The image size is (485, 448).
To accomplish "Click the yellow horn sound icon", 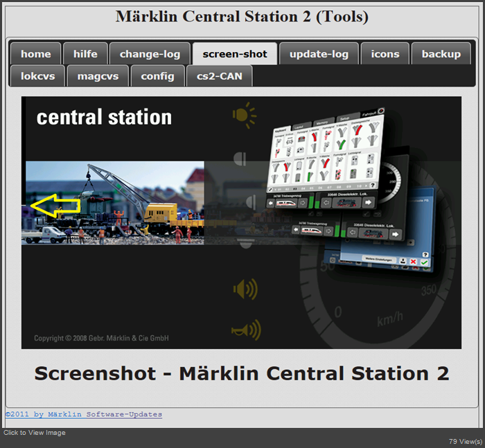I will [247, 330].
